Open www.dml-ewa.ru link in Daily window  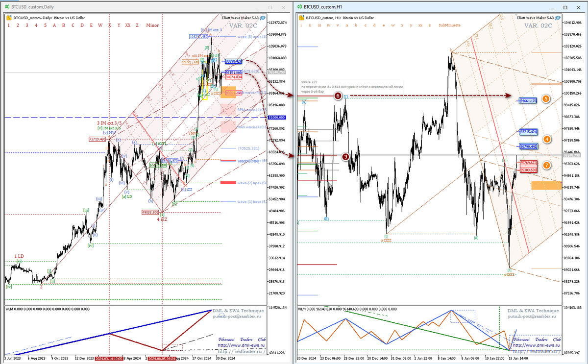coord(241,345)
